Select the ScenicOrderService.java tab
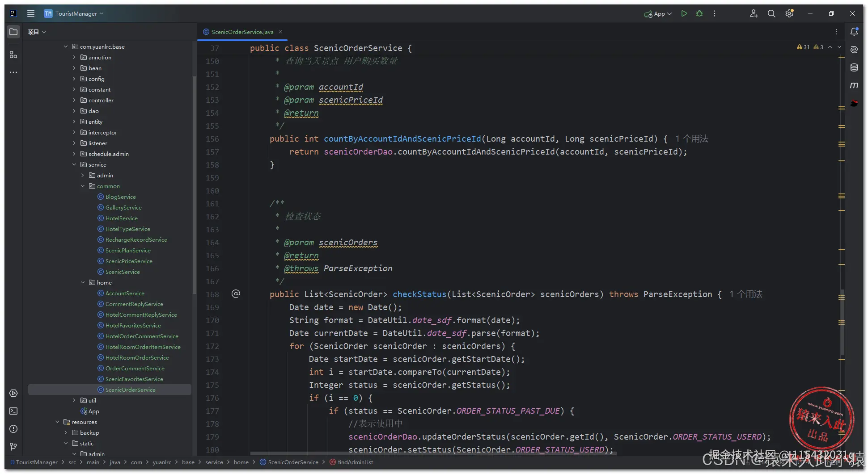The width and height of the screenshot is (868, 474). (x=242, y=32)
